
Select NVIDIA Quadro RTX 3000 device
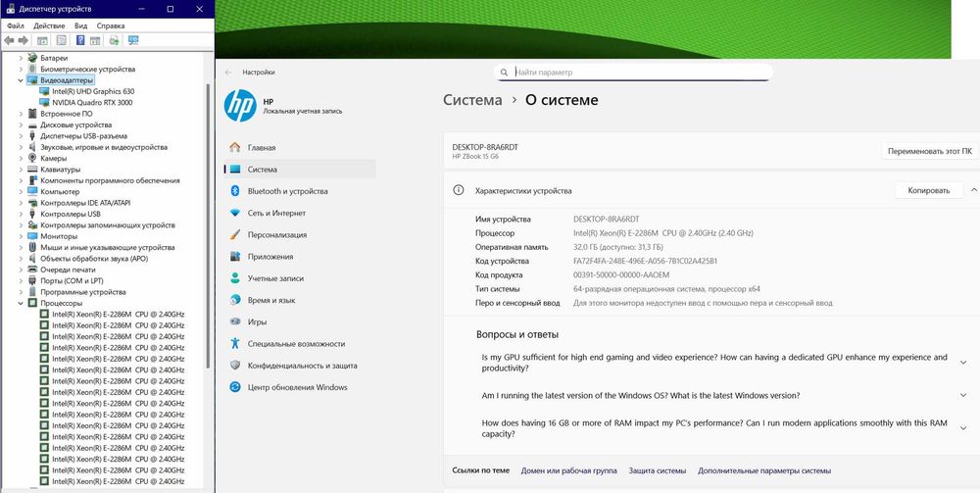[x=92, y=103]
